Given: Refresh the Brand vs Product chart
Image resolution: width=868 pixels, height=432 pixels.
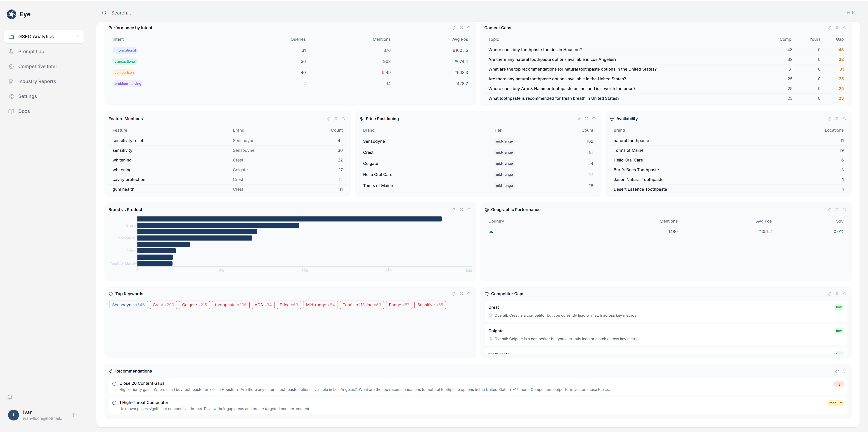Looking at the screenshot, I should pos(468,210).
